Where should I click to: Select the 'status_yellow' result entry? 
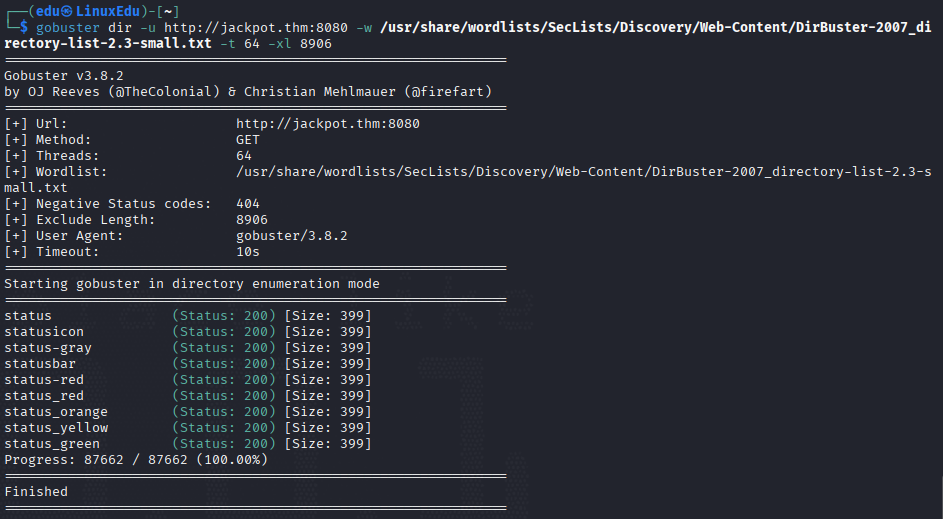188,428
